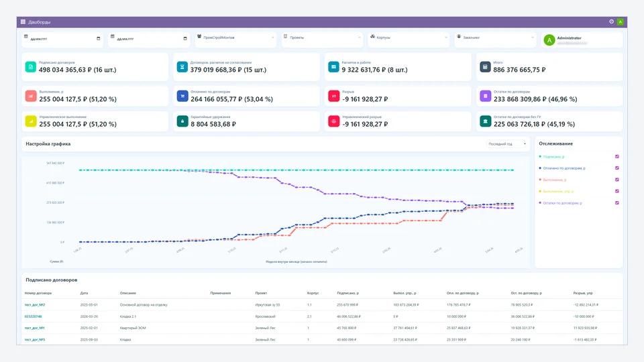Click the Подписано, р column header
644x362 pixels.
pos(348,293)
